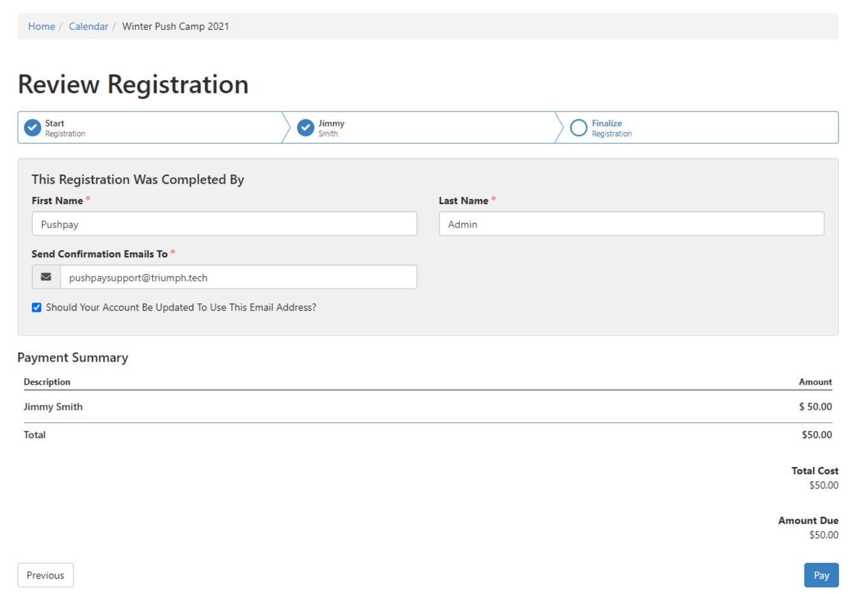
Task: Click the empty circle icon on Finalize Registration step
Action: [579, 127]
